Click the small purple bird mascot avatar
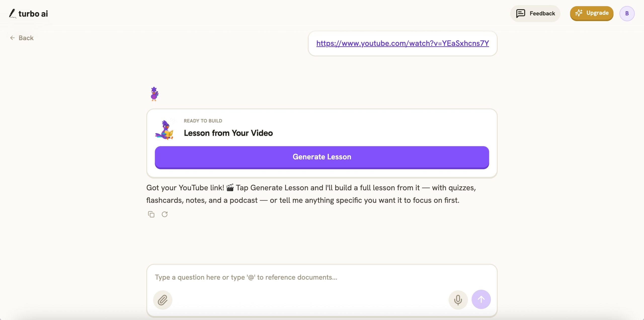This screenshot has width=644, height=320. 154,94
